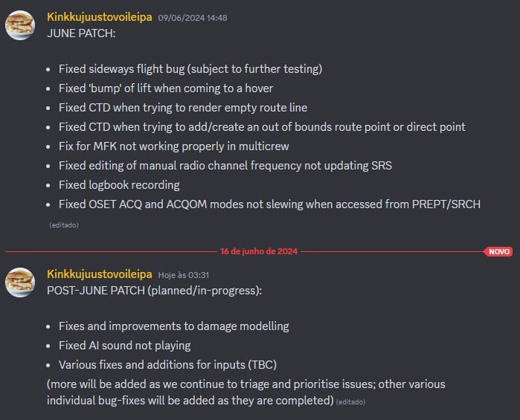Click 'Fixed 'bump' of lift' bullet line

click(x=166, y=88)
